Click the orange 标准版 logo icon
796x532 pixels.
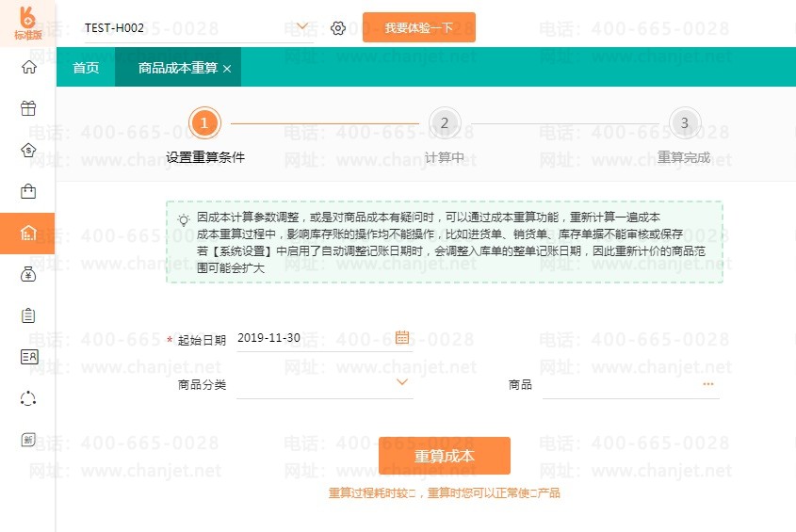click(x=27, y=23)
